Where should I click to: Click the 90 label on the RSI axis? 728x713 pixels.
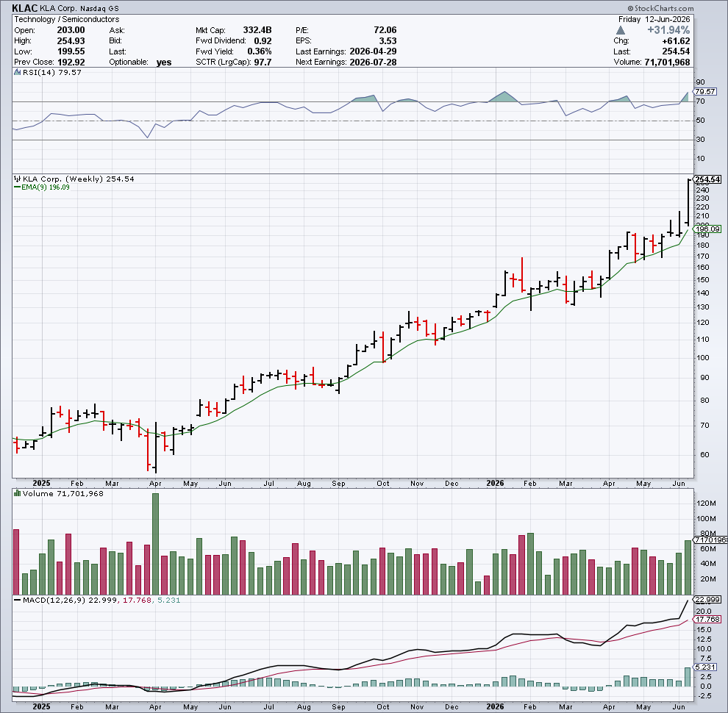(x=700, y=82)
